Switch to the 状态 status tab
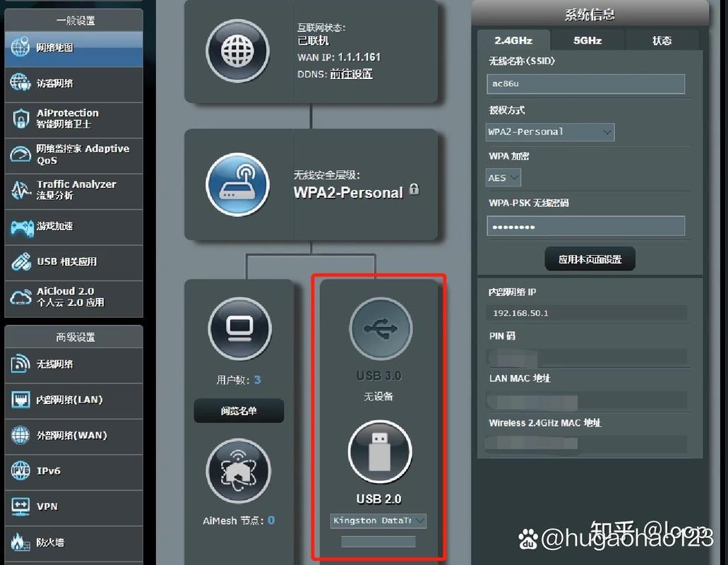728x565 pixels. 662,40
